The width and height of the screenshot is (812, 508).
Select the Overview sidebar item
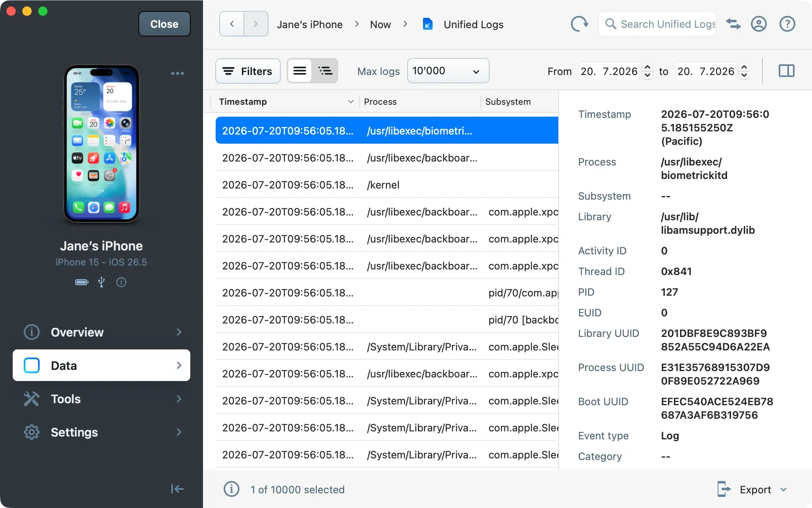pos(101,332)
